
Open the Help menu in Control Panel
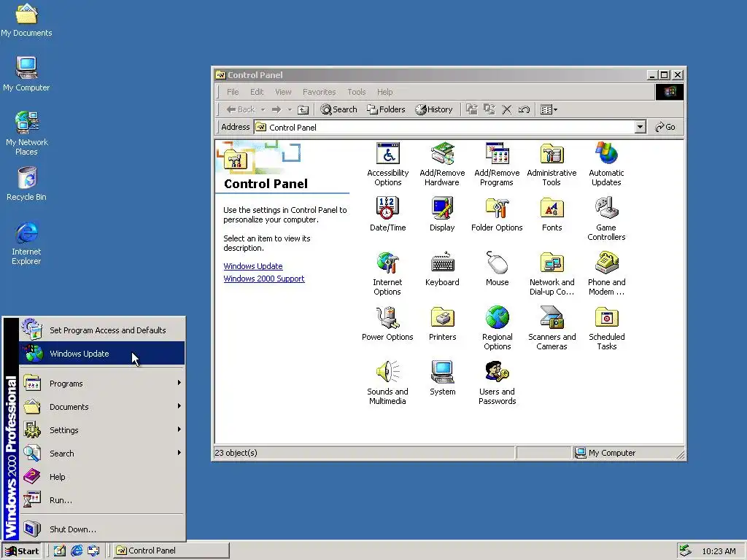tap(385, 92)
